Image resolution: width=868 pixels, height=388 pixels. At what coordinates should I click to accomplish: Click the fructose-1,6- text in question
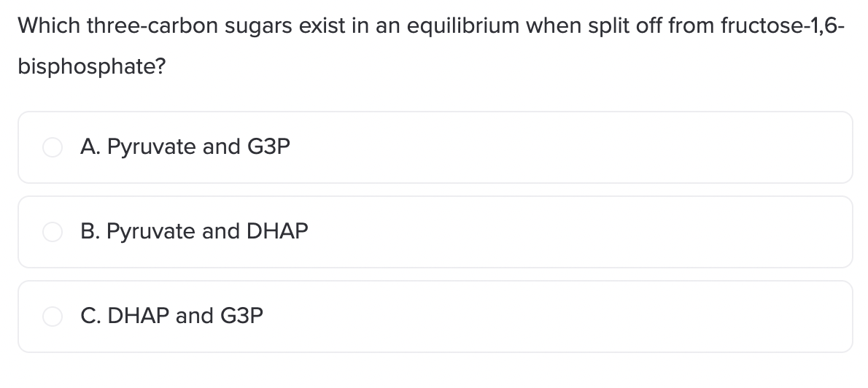783,26
